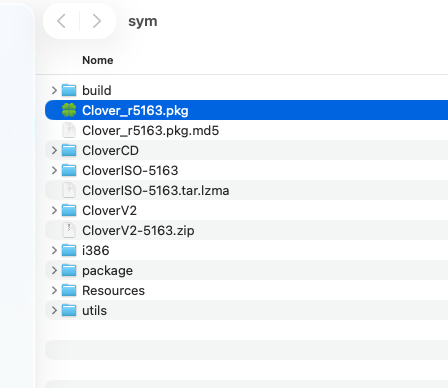Image resolution: width=448 pixels, height=388 pixels.
Task: Select the file name CloverV2-5163.zip
Action: click(x=138, y=231)
